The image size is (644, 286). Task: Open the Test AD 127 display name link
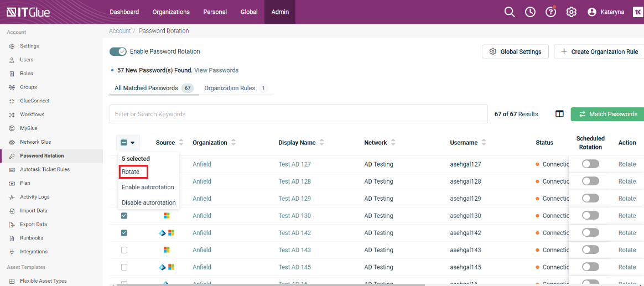(x=294, y=164)
